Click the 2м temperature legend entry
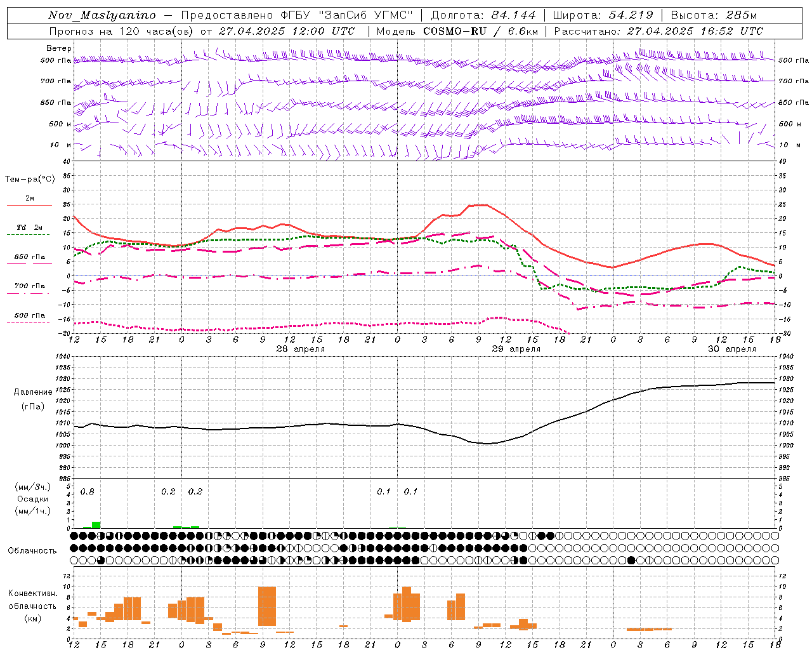Viewport: 812px width, 650px height. 30,198
